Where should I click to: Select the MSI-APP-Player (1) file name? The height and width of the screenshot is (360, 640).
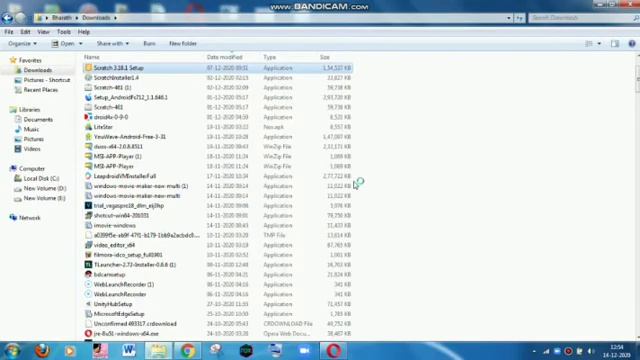(x=118, y=156)
